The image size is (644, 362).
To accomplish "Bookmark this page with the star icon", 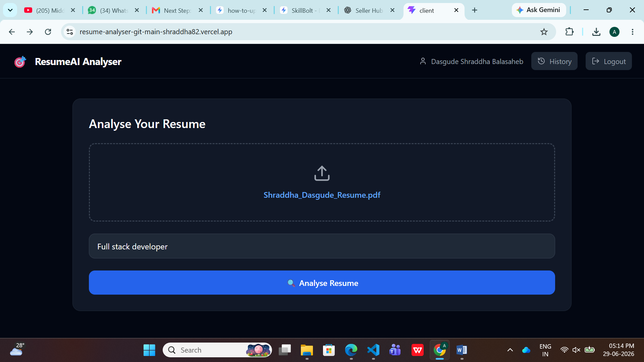I will tap(544, 32).
